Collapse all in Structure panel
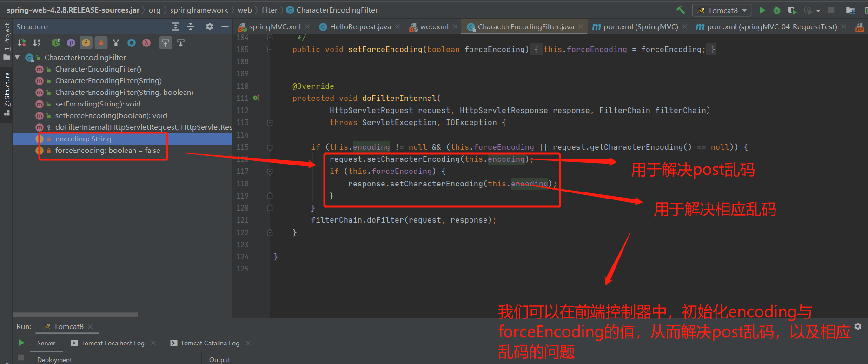The width and height of the screenshot is (868, 364). click(x=191, y=26)
